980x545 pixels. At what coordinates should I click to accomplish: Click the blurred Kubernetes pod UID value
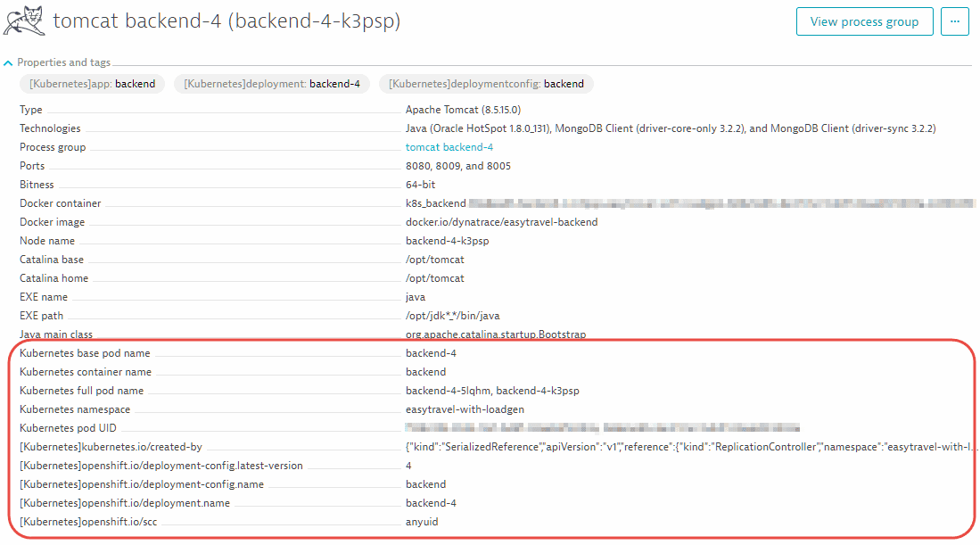pos(603,428)
